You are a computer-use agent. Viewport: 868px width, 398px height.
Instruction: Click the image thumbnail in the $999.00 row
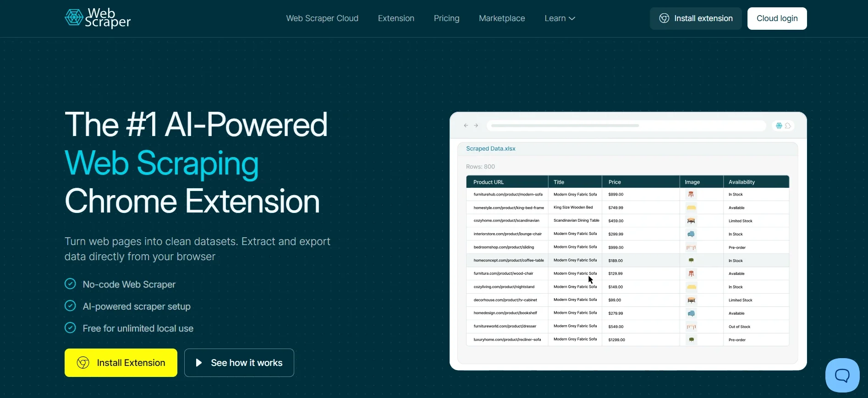pos(691,247)
